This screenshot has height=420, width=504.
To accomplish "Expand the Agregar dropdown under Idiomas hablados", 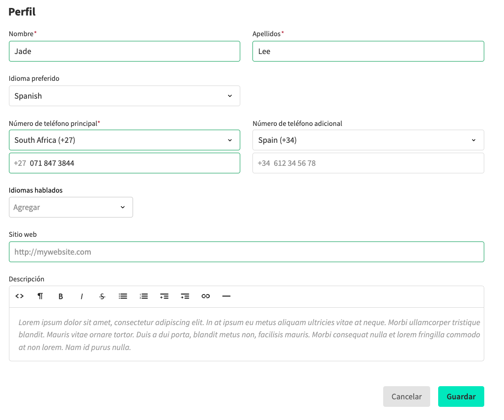I will pos(71,207).
